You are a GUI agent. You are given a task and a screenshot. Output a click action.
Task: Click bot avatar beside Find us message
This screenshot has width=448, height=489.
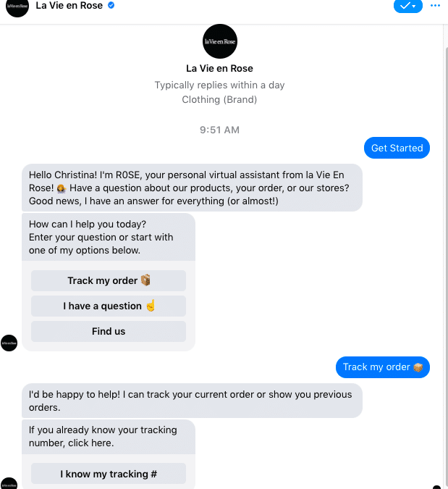click(x=9, y=343)
